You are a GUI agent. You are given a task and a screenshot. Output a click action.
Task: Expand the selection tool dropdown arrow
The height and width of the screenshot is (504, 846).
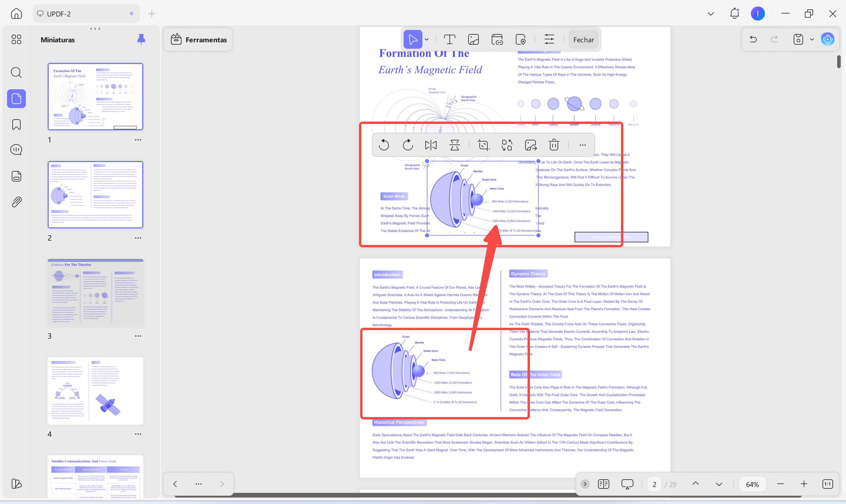tap(427, 40)
